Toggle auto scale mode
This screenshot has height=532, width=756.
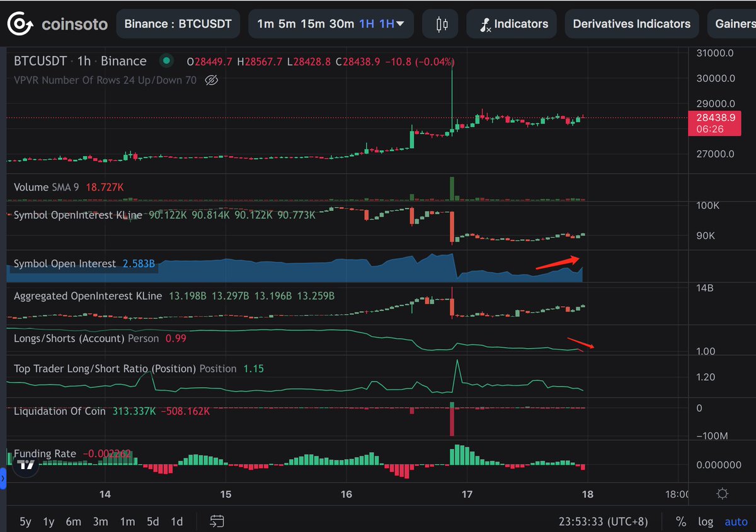tap(736, 521)
